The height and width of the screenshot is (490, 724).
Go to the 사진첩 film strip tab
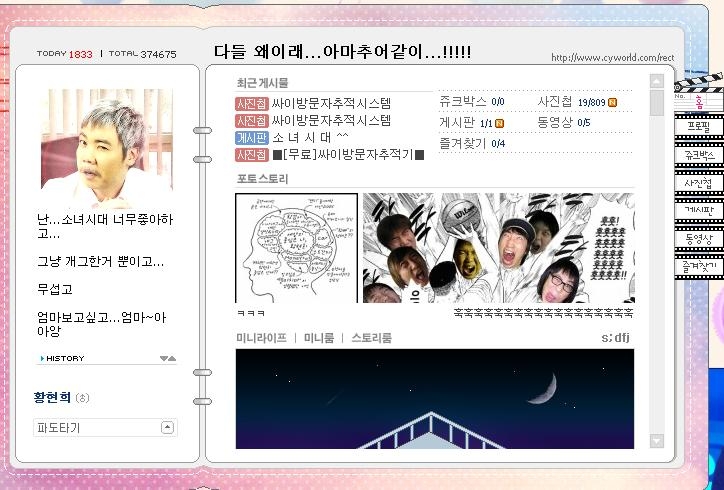click(699, 183)
